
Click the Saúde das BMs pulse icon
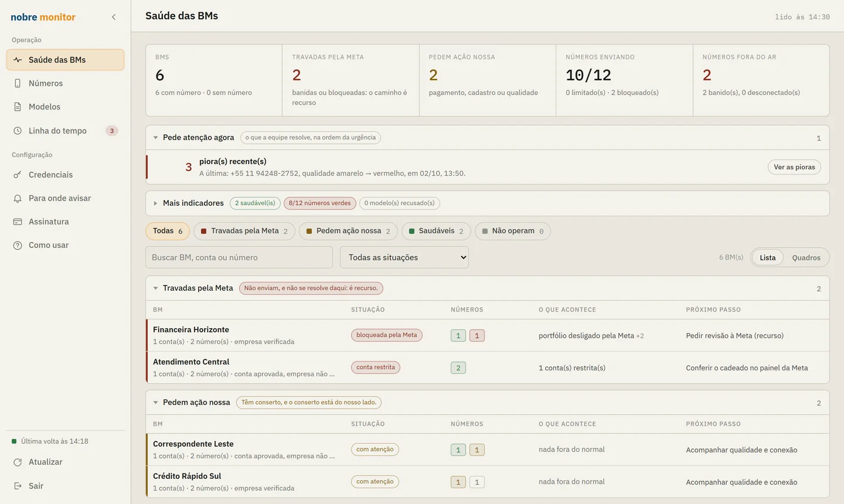[x=18, y=60]
